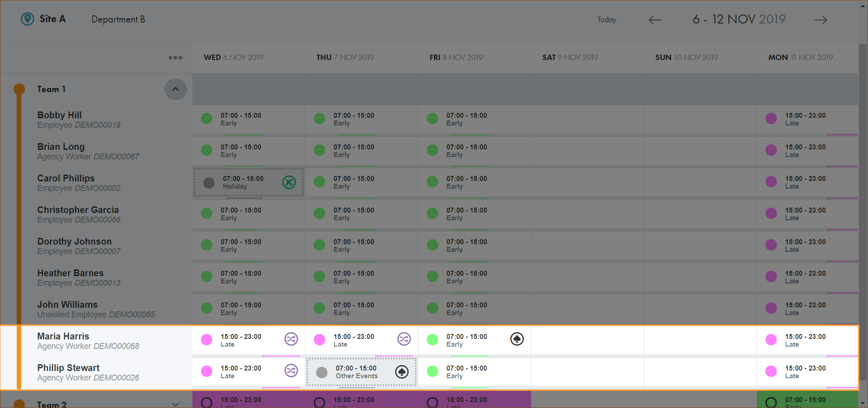Collapse the Team 1 group
868x408 pixels.
tap(175, 89)
